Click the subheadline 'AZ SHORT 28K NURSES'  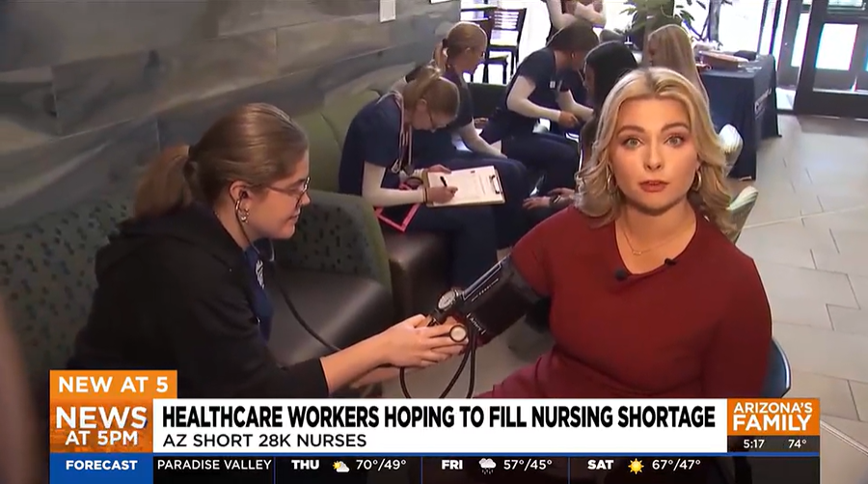coord(264,441)
